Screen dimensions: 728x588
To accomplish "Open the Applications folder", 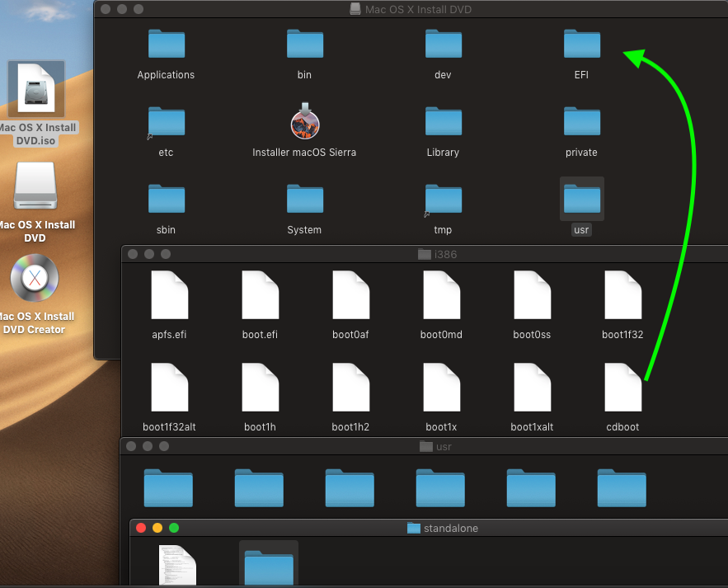I will pos(167,45).
